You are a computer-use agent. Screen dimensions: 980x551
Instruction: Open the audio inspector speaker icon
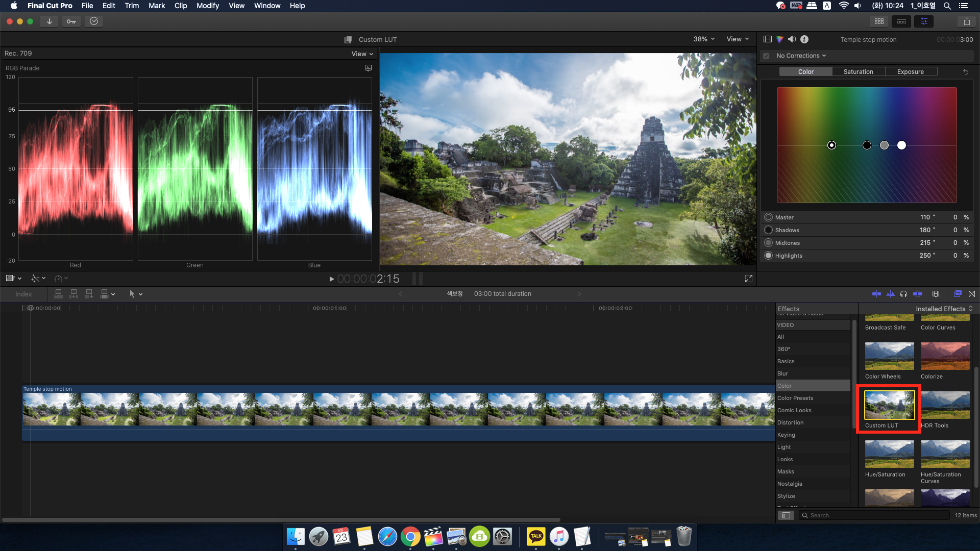pyautogui.click(x=792, y=39)
